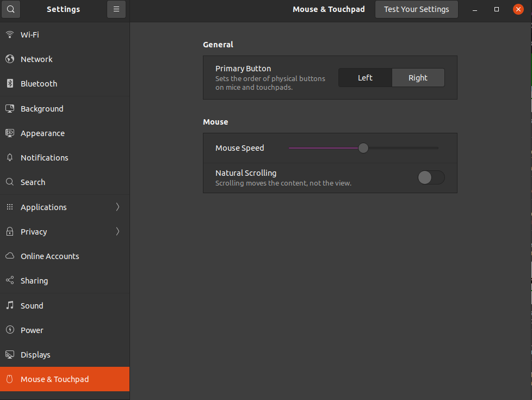The image size is (532, 400).
Task: Click the Natural Scrolling label text
Action: [x=246, y=173]
